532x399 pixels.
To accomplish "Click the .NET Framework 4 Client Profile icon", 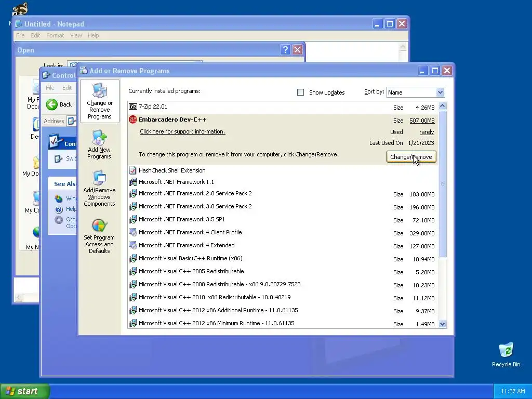I will click(133, 232).
